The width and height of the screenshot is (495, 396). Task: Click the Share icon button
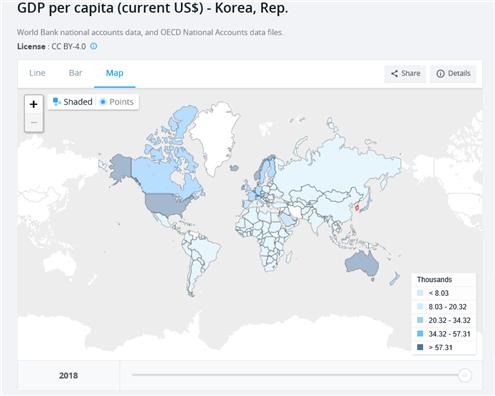(405, 73)
